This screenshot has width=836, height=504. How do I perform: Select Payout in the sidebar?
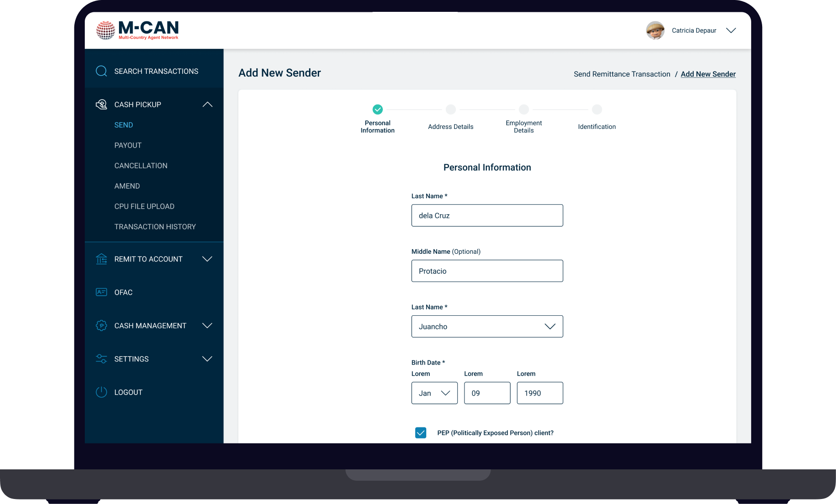(128, 145)
